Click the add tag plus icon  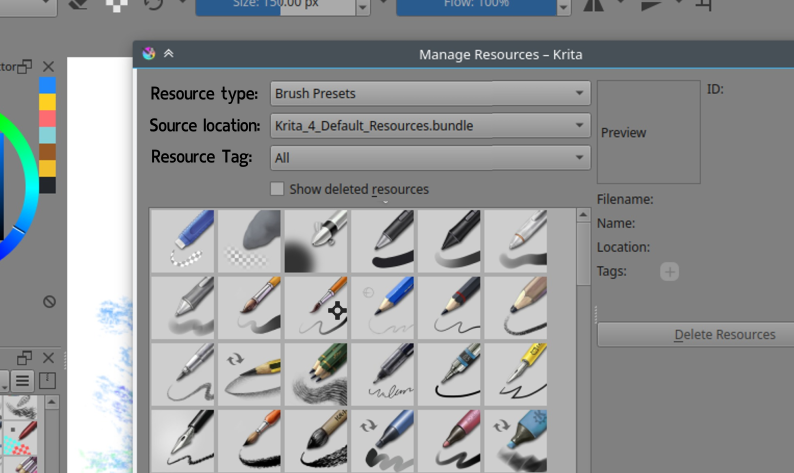point(669,271)
